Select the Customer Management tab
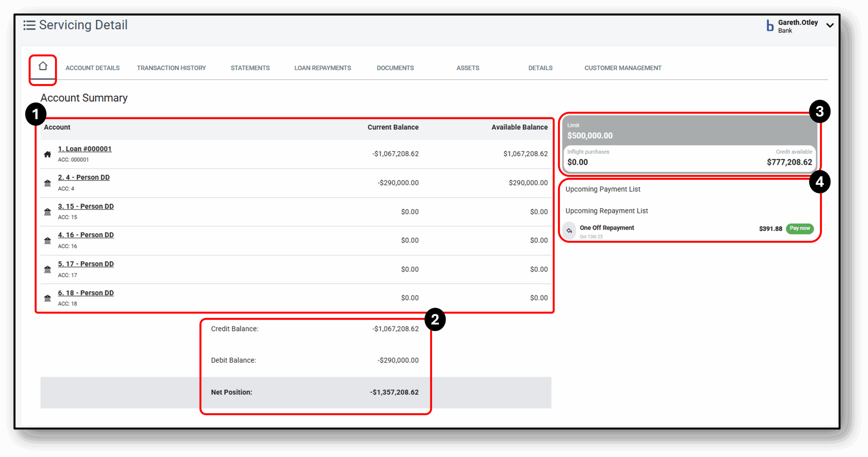The image size is (868, 457). (x=623, y=68)
